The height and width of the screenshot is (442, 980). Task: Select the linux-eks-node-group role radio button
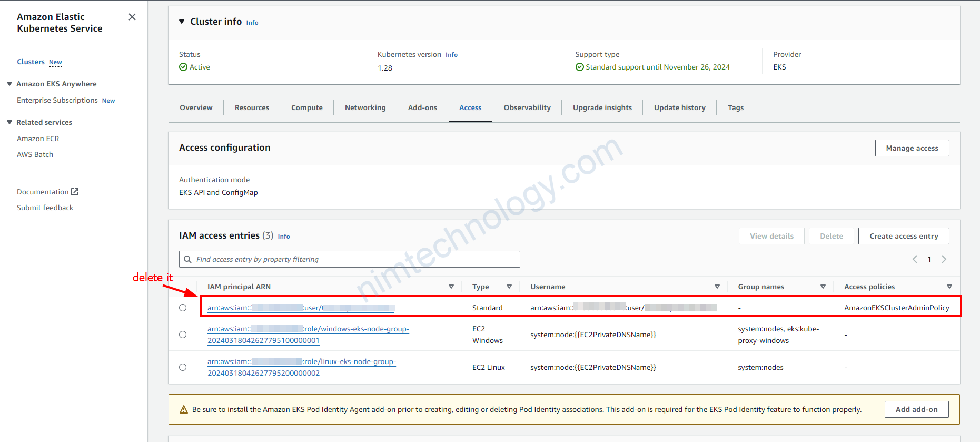coord(183,367)
